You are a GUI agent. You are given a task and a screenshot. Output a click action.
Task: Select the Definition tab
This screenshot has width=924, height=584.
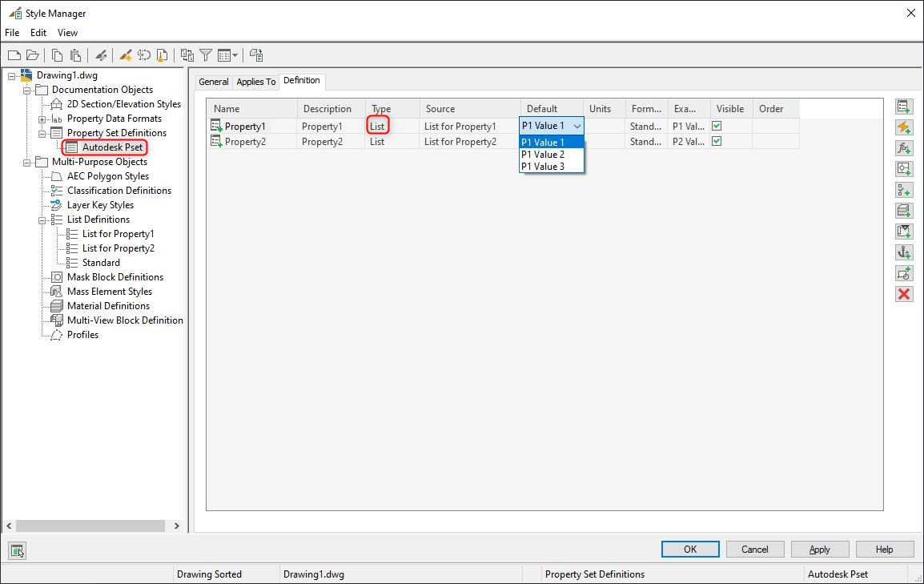302,81
